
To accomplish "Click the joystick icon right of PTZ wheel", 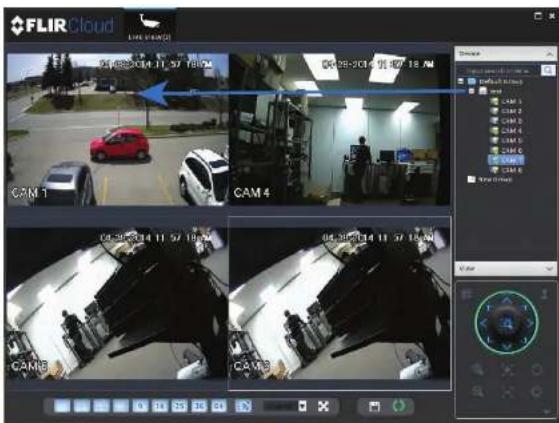I will (x=544, y=294).
